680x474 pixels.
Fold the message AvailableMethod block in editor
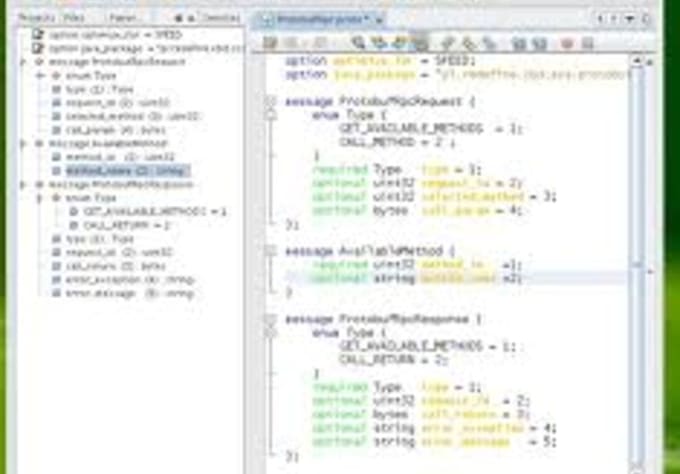[270, 250]
